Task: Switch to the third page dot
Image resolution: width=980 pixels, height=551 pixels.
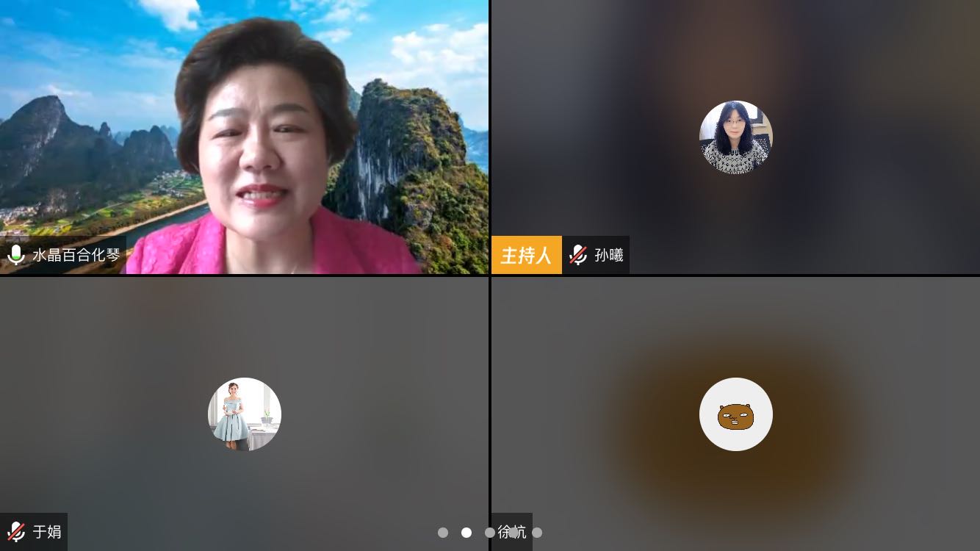Action: (x=490, y=533)
